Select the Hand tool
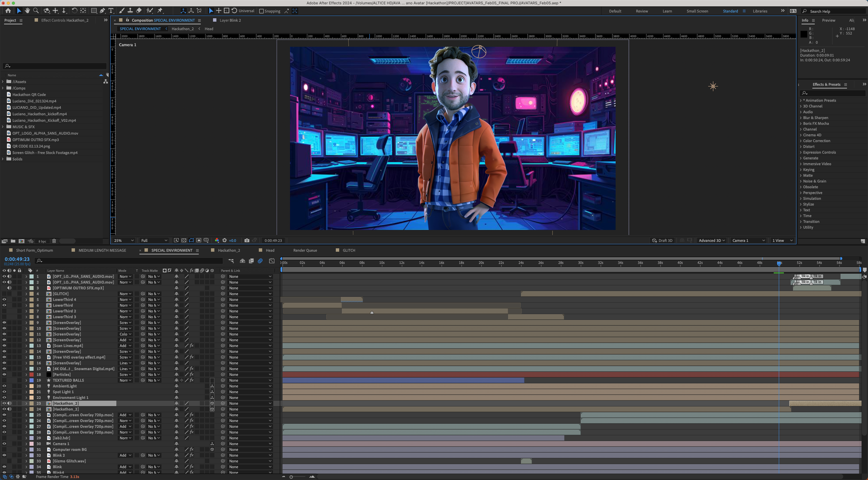Viewport: 868px width, 480px height. click(27, 11)
